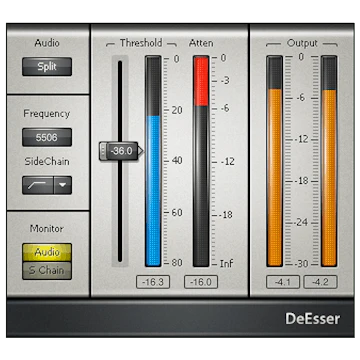Click the Threshold section label
The height and width of the screenshot is (360, 360).
tap(141, 43)
